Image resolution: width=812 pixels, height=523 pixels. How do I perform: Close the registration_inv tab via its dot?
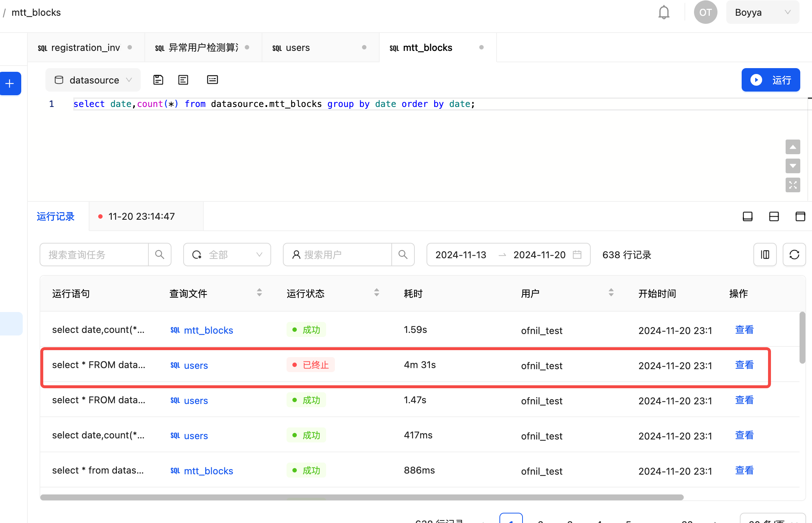[130, 47]
